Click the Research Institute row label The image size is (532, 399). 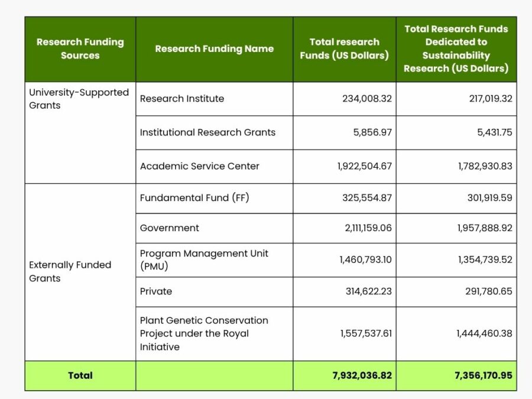coord(182,99)
